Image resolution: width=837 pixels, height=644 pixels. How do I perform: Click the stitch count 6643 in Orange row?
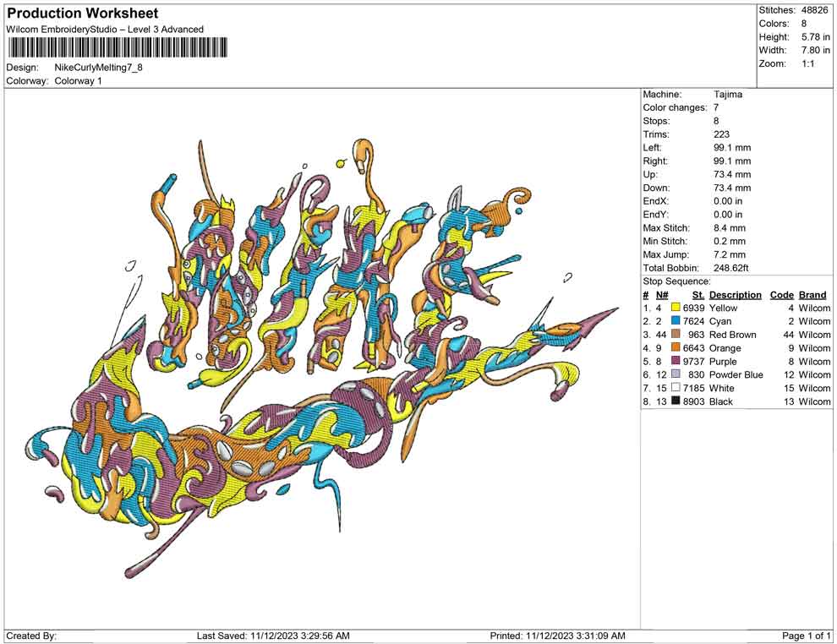[693, 348]
